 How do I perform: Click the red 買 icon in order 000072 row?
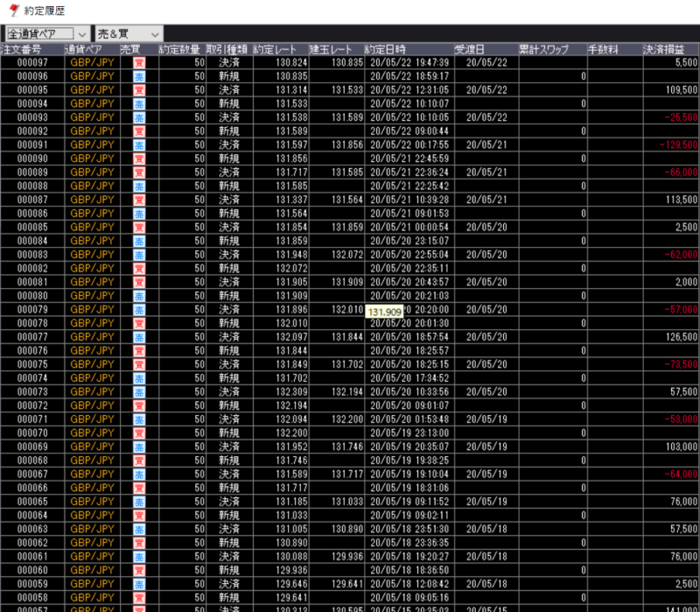point(138,405)
